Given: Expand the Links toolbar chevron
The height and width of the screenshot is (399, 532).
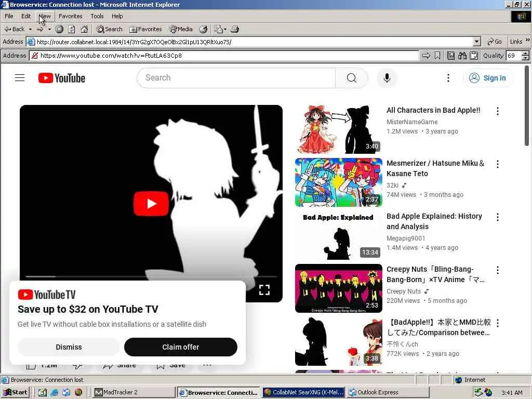Looking at the screenshot, I should coord(528,41).
